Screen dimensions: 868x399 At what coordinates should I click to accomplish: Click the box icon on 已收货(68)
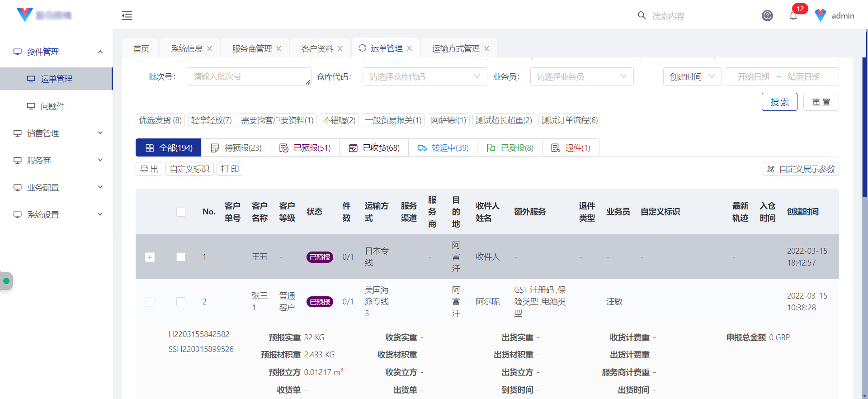[353, 148]
